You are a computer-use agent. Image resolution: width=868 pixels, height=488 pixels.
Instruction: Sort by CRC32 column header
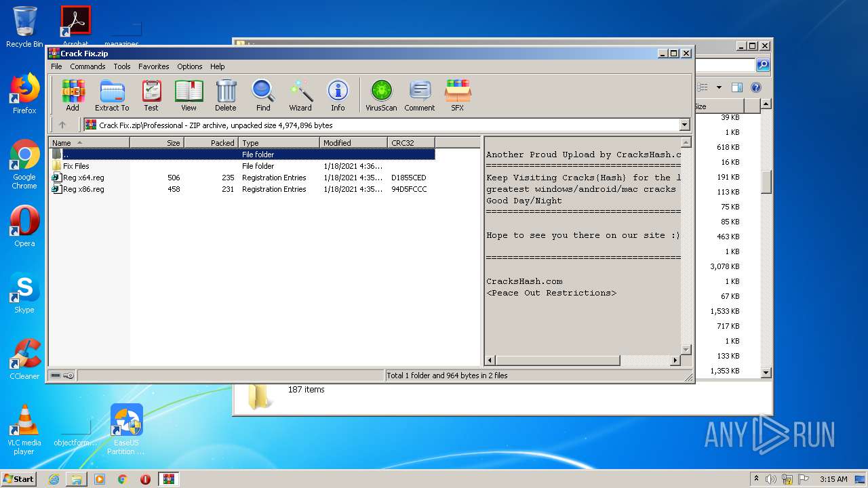point(412,142)
